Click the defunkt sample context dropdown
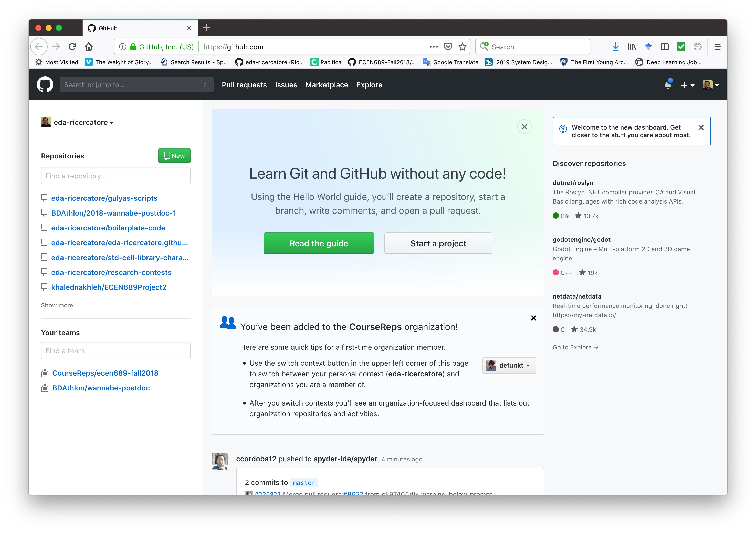 pos(509,365)
